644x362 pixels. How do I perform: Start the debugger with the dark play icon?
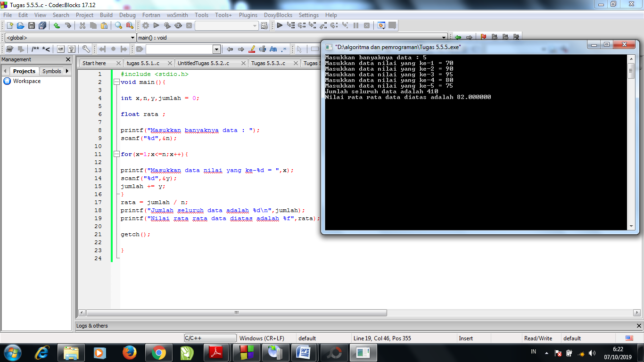(280, 25)
